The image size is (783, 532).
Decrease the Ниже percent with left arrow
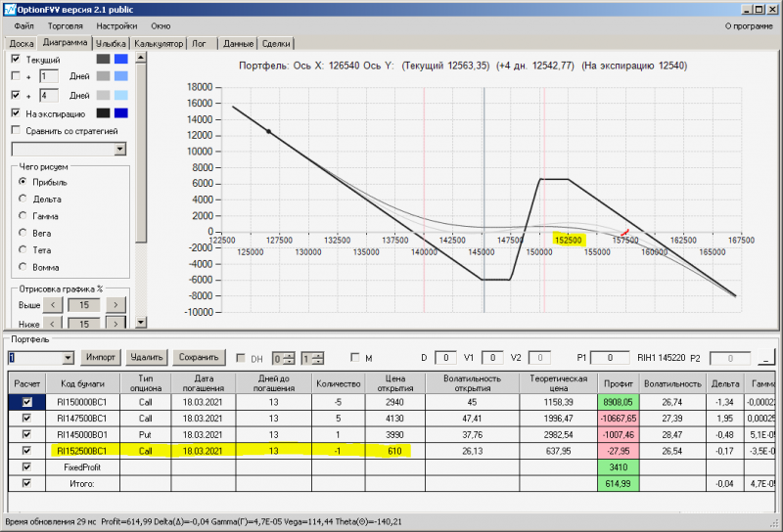click(53, 323)
